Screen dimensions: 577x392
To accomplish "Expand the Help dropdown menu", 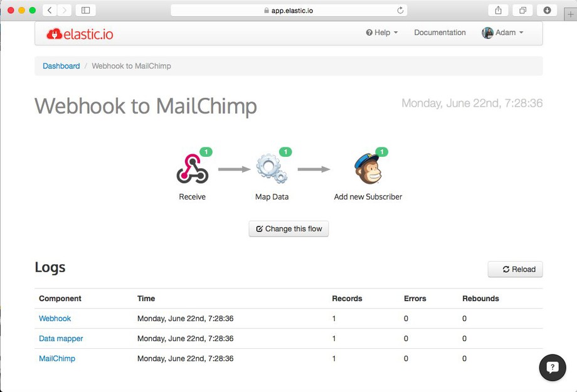I will pos(382,33).
